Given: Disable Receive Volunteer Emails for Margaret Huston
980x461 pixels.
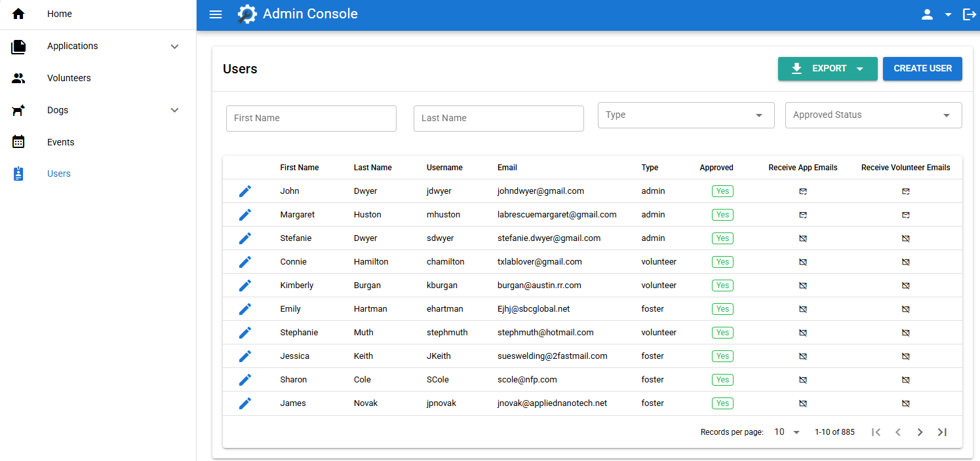Looking at the screenshot, I should 906,215.
